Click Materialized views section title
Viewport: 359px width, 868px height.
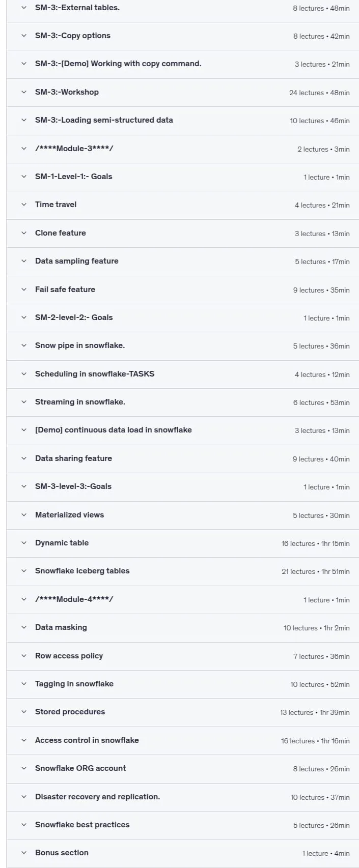click(x=69, y=515)
